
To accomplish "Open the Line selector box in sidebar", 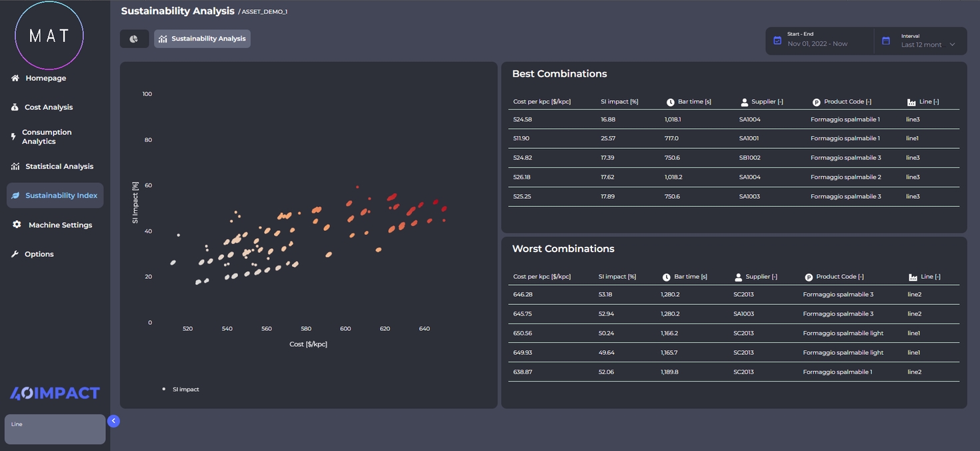I will coord(55,430).
